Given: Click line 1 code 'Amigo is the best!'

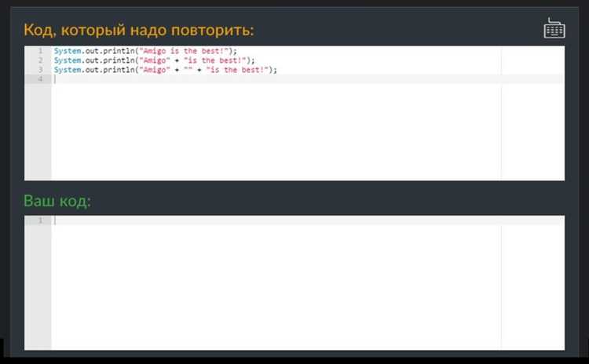Looking at the screenshot, I should pos(145,51).
